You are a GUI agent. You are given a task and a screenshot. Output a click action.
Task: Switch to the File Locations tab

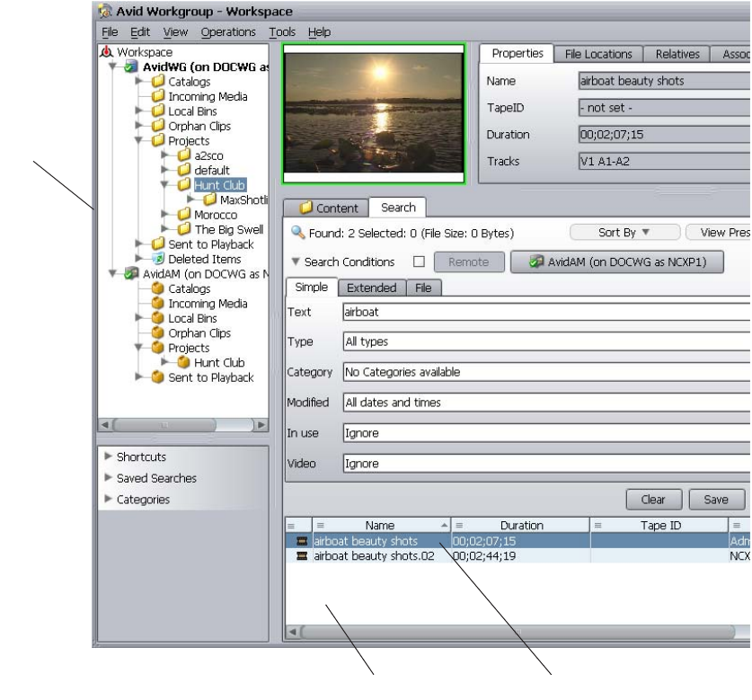(x=598, y=54)
